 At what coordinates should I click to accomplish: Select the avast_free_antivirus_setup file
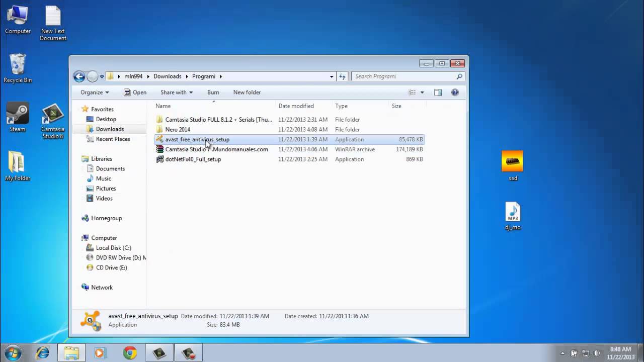289,139
